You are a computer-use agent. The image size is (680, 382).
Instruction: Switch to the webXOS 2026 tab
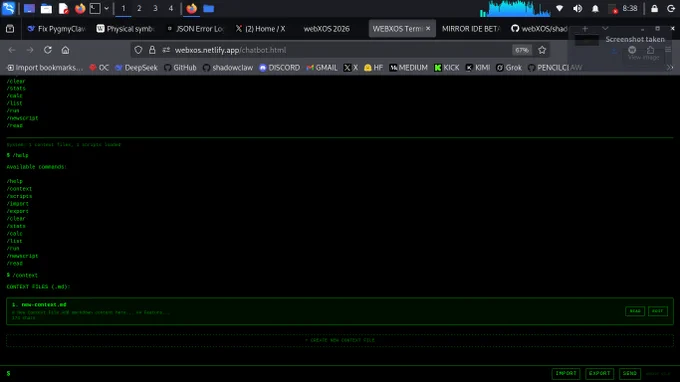coord(326,29)
